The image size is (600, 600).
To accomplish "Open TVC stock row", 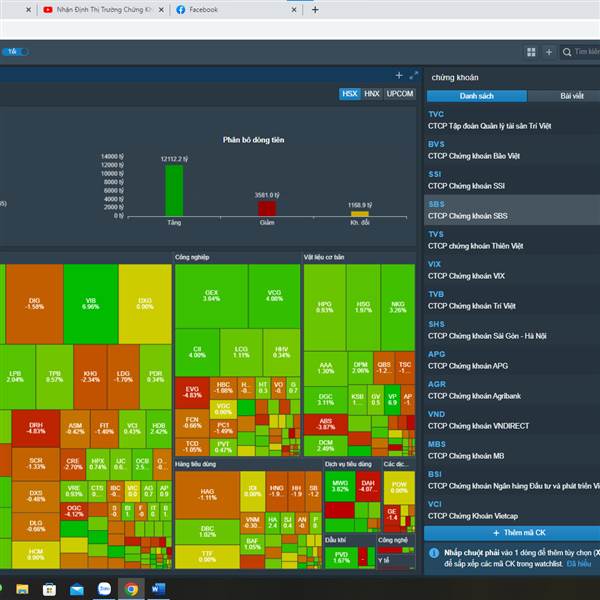I will coord(512,120).
